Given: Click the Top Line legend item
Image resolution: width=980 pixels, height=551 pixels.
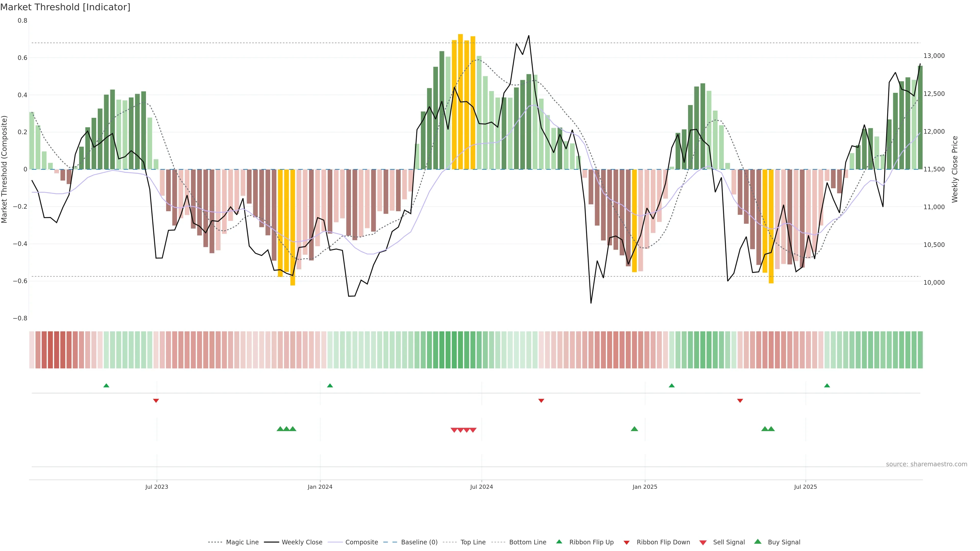Looking at the screenshot, I should click(473, 542).
